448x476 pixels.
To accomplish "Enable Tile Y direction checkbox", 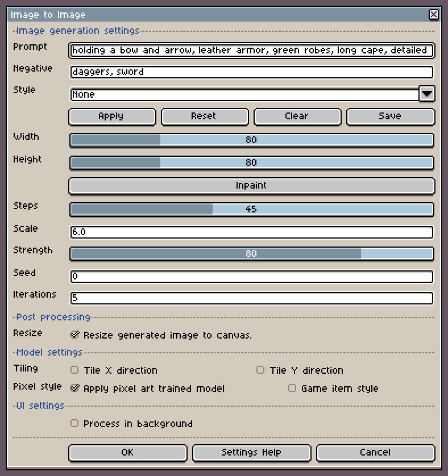I will 260,370.
